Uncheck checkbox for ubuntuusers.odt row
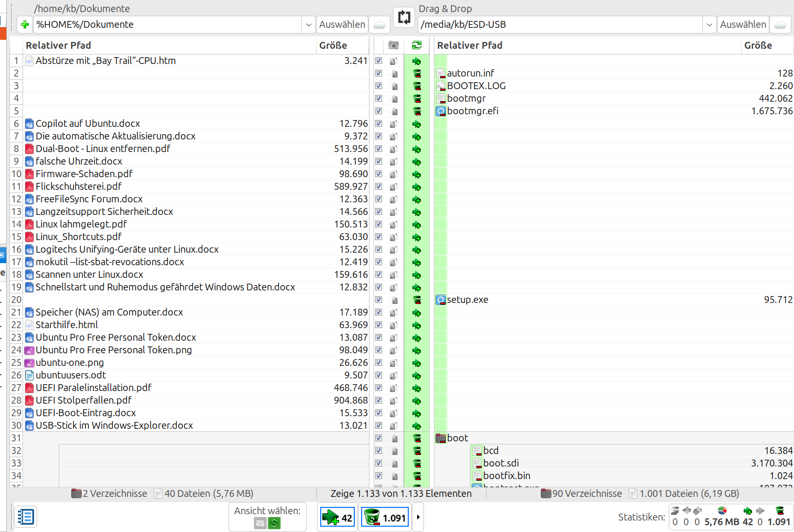This screenshot has width=794, height=532. click(378, 375)
